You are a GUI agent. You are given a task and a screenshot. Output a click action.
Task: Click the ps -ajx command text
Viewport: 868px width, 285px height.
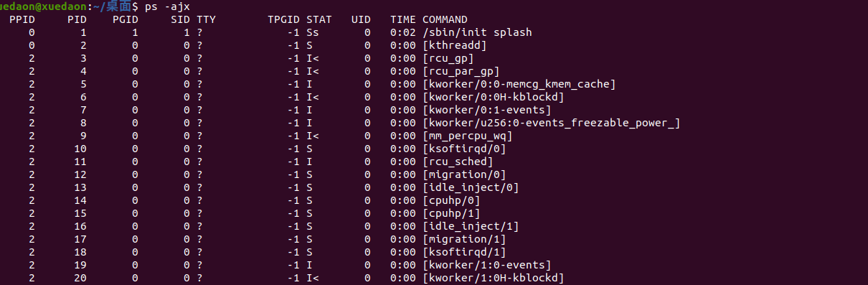pos(166,6)
